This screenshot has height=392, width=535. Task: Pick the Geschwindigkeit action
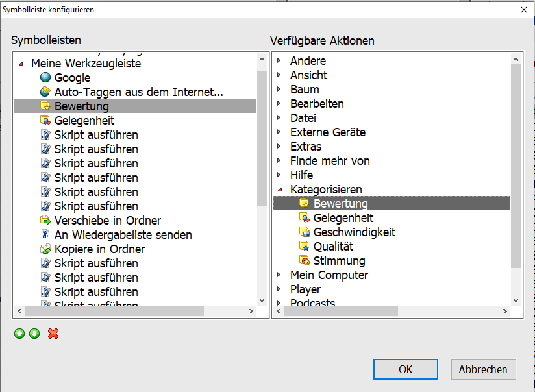354,232
